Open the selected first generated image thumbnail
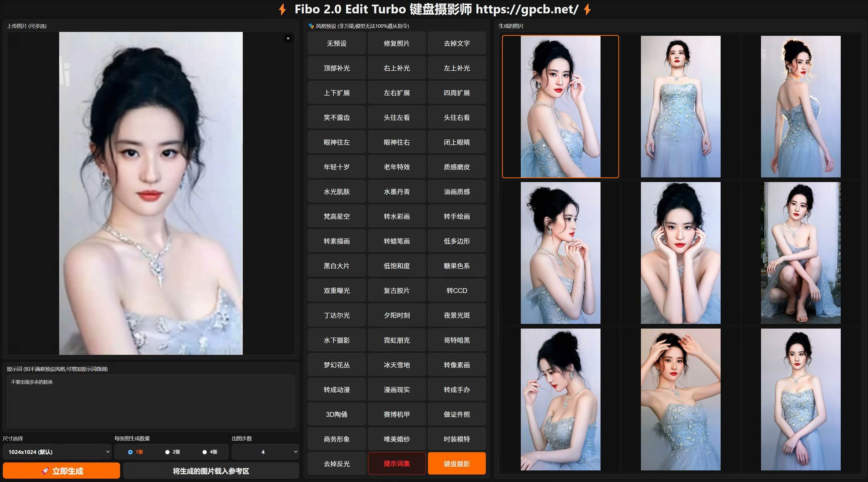This screenshot has height=482, width=868. click(560, 106)
